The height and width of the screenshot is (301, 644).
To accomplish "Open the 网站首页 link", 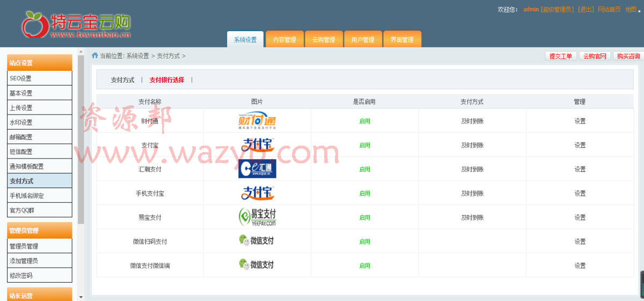I will (x=609, y=10).
